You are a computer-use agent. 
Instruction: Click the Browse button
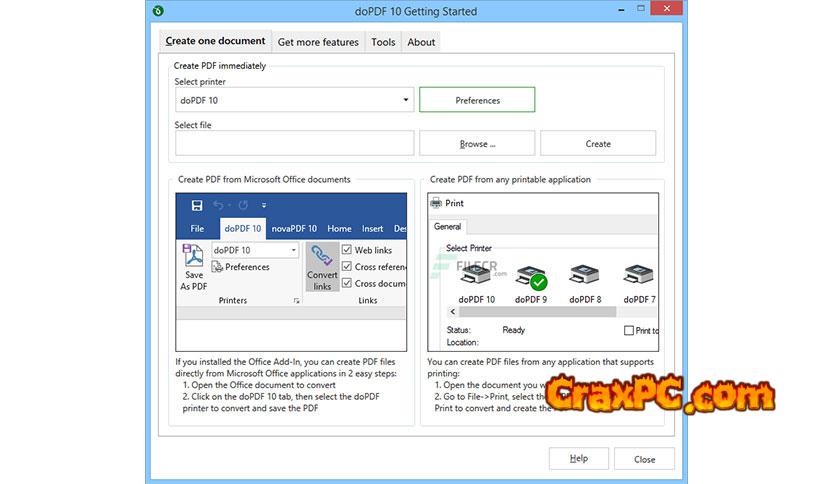(x=477, y=144)
